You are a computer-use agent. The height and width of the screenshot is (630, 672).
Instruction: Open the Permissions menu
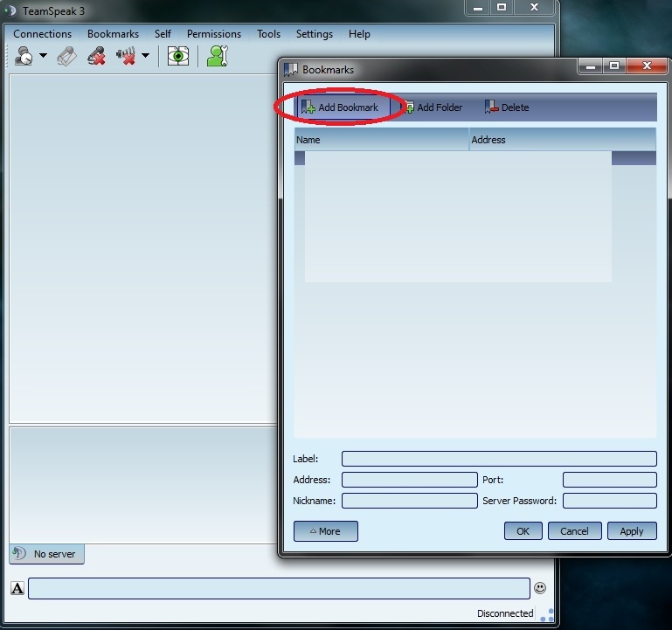point(214,34)
